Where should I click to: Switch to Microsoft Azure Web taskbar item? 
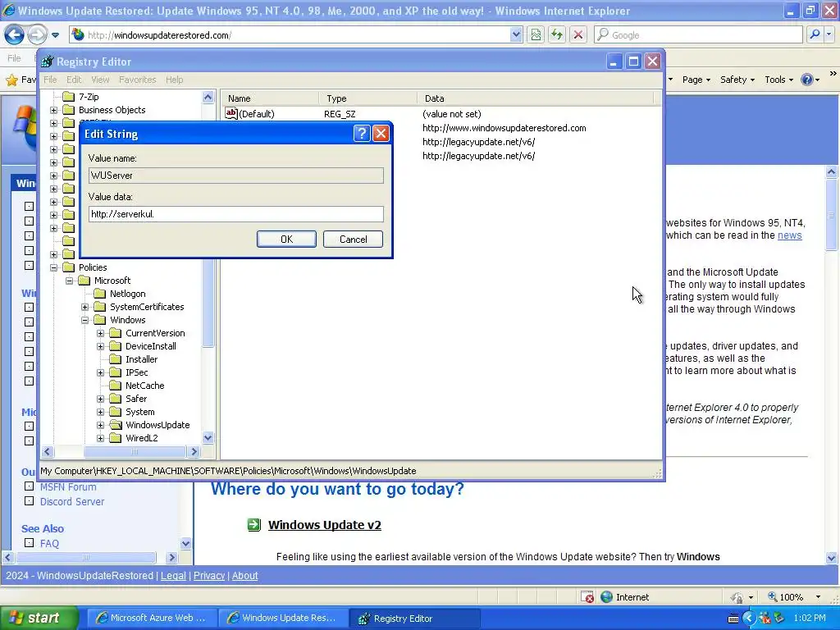tap(151, 618)
